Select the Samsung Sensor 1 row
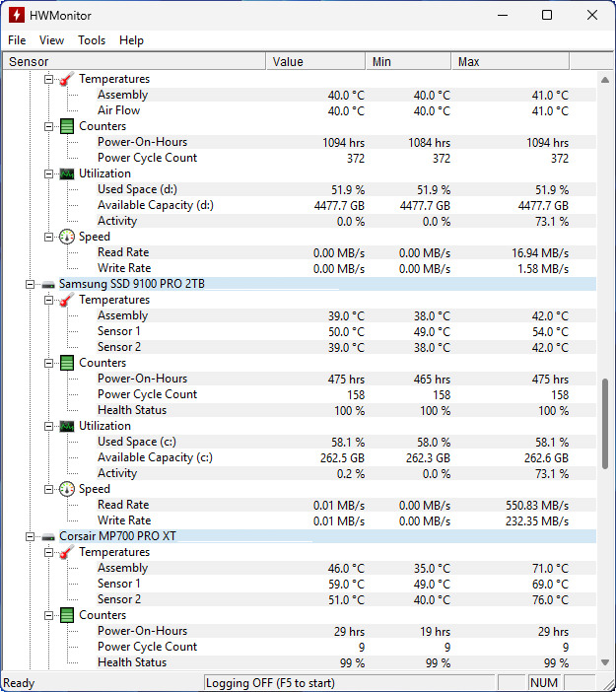Image resolution: width=616 pixels, height=692 pixels. point(346,331)
